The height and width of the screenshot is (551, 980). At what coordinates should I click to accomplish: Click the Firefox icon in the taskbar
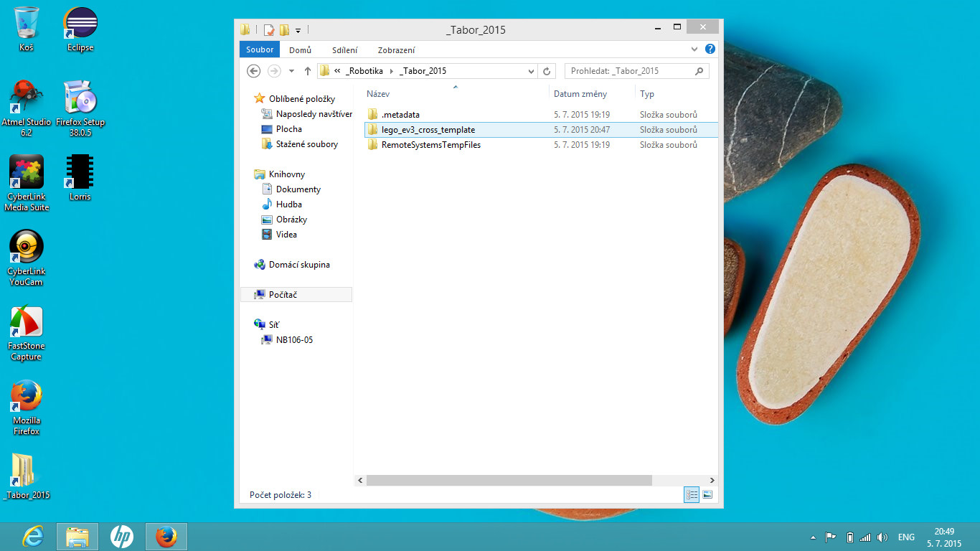point(166,536)
